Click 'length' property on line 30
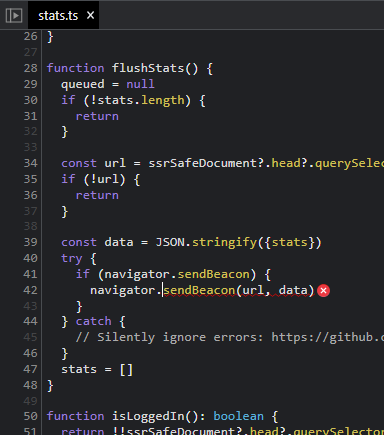 [162, 100]
